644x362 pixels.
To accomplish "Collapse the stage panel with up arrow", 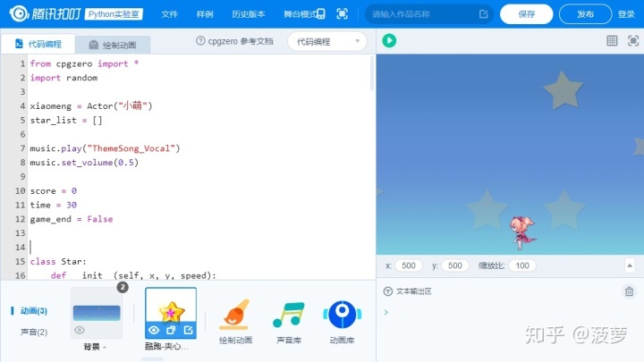I will click(630, 265).
